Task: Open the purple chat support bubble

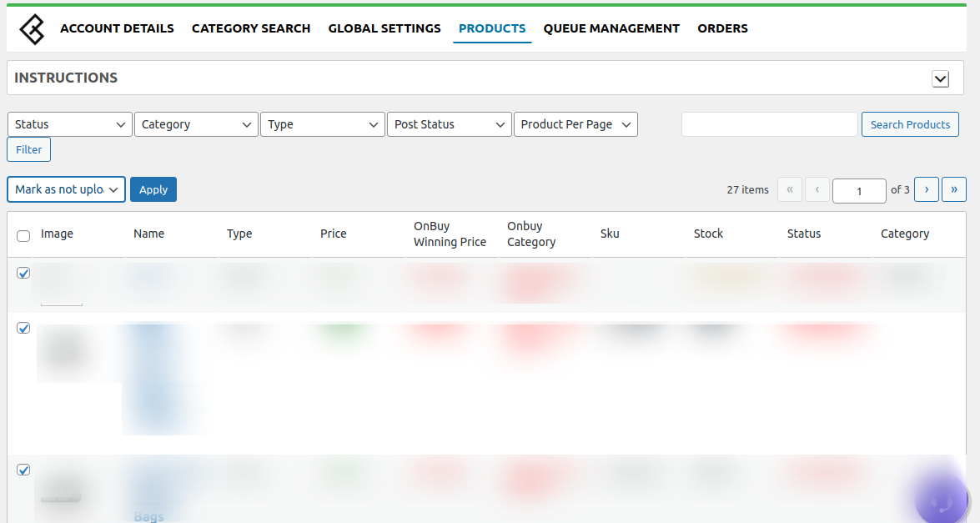Action: pyautogui.click(x=942, y=500)
